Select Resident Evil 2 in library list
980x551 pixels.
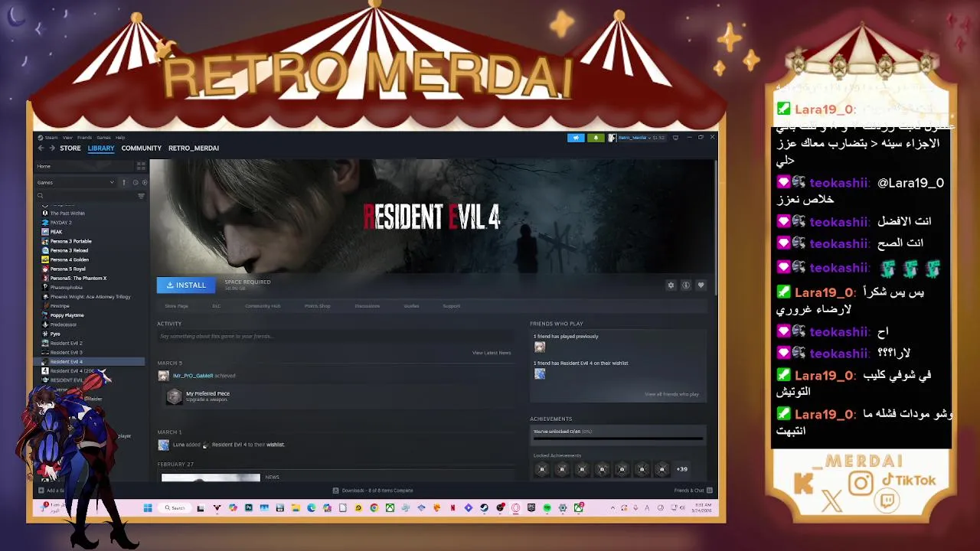pyautogui.click(x=66, y=343)
